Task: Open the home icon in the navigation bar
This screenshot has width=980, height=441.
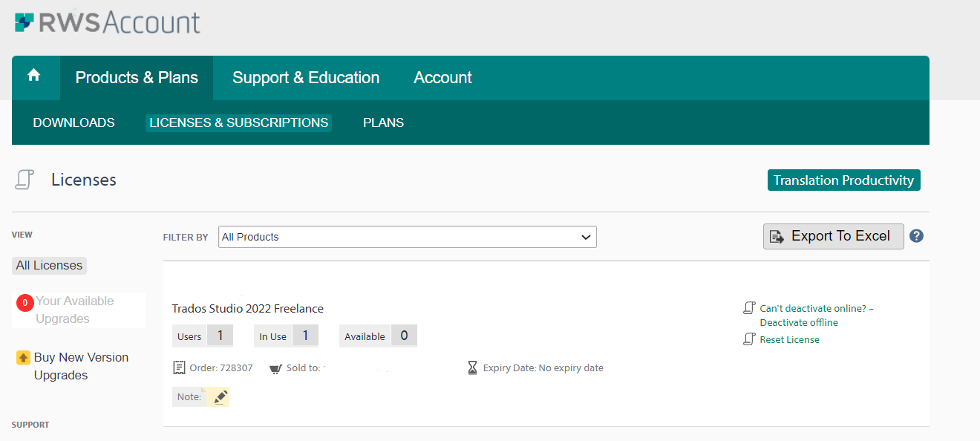Action: pos(33,75)
